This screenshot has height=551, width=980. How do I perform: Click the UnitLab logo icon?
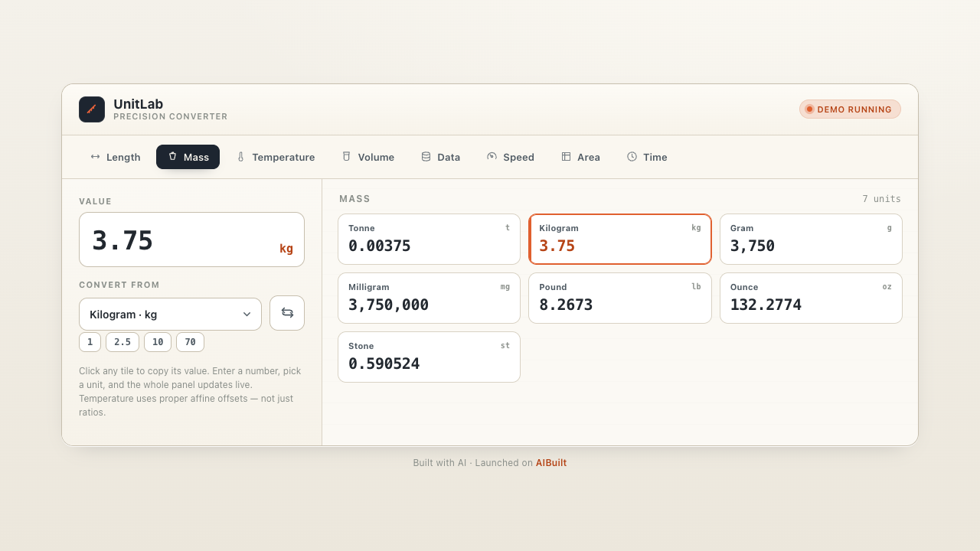[x=92, y=109]
